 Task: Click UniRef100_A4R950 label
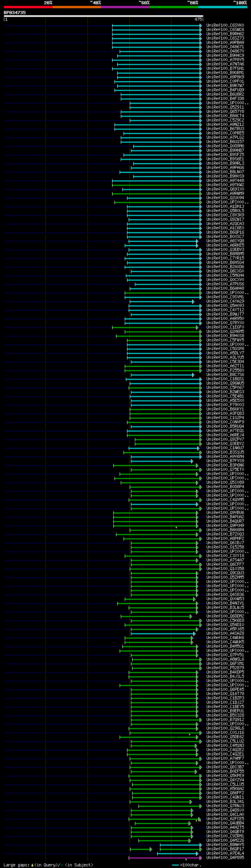[x=225, y=319]
